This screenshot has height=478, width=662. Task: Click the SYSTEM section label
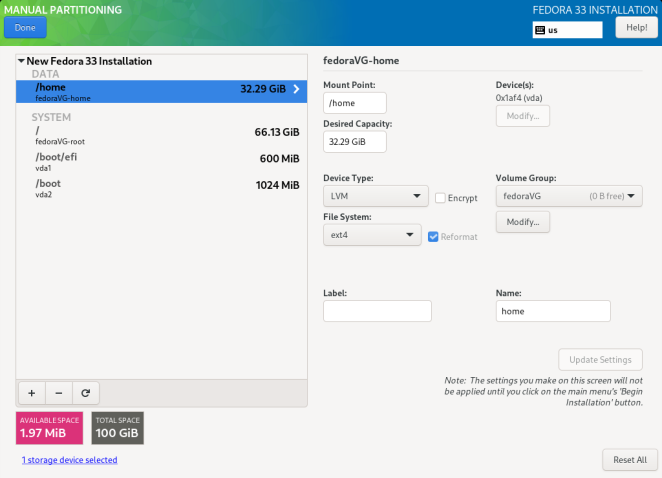(x=51, y=117)
